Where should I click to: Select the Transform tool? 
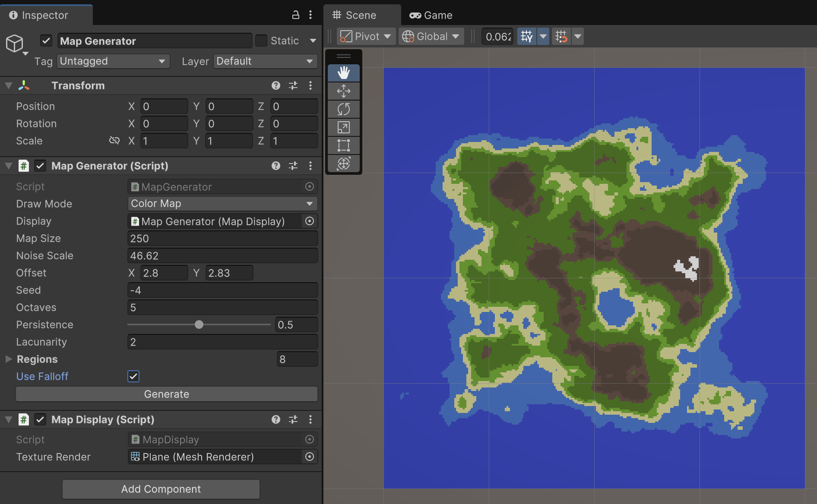343,164
